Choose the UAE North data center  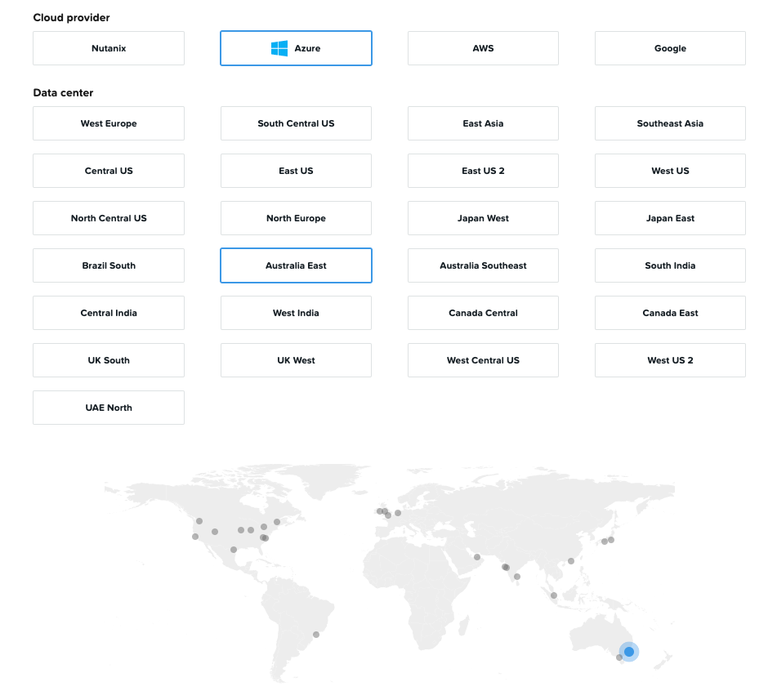click(109, 408)
